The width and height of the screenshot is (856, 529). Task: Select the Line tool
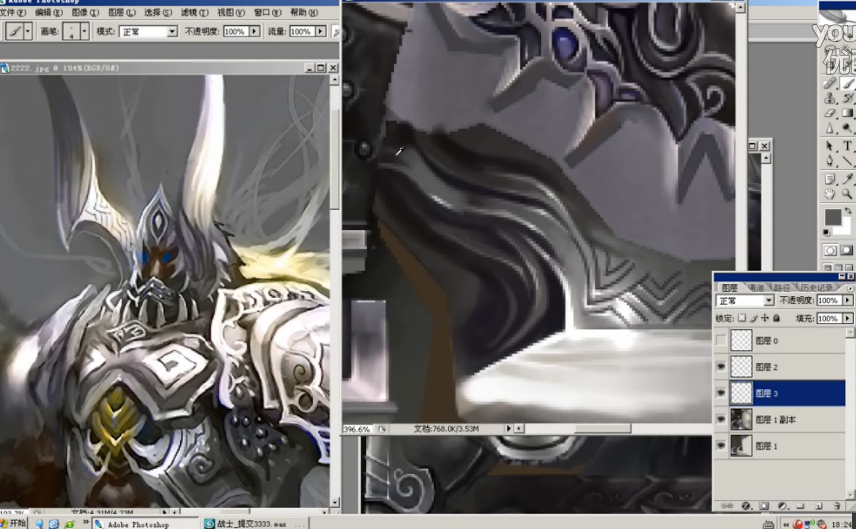847,161
